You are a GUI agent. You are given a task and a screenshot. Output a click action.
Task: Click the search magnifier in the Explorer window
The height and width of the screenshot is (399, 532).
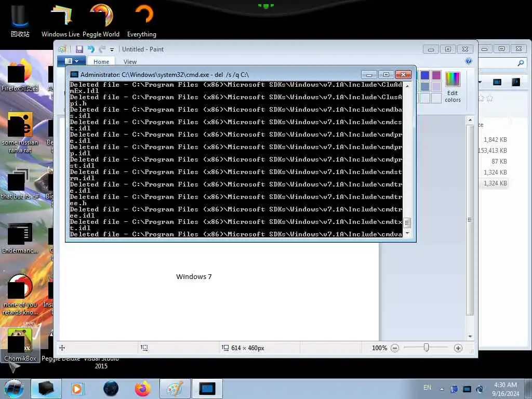coord(521,63)
